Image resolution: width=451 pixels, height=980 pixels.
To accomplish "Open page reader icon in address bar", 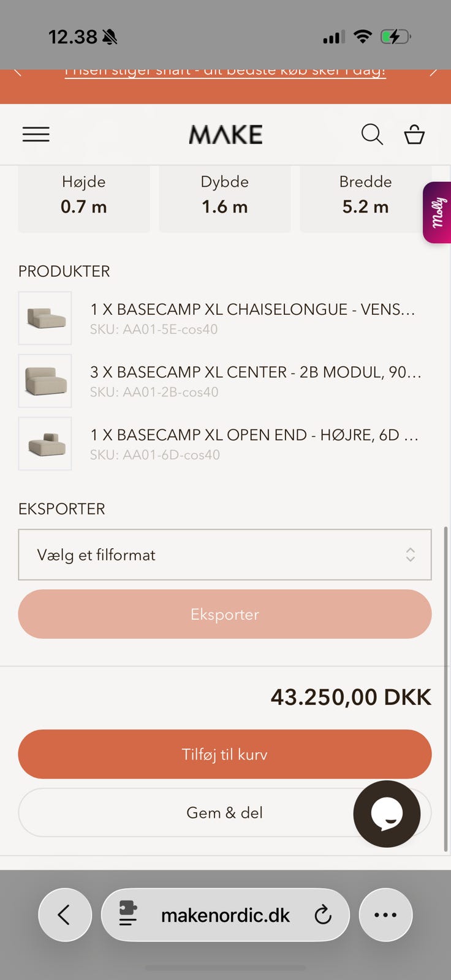I will tap(127, 915).
